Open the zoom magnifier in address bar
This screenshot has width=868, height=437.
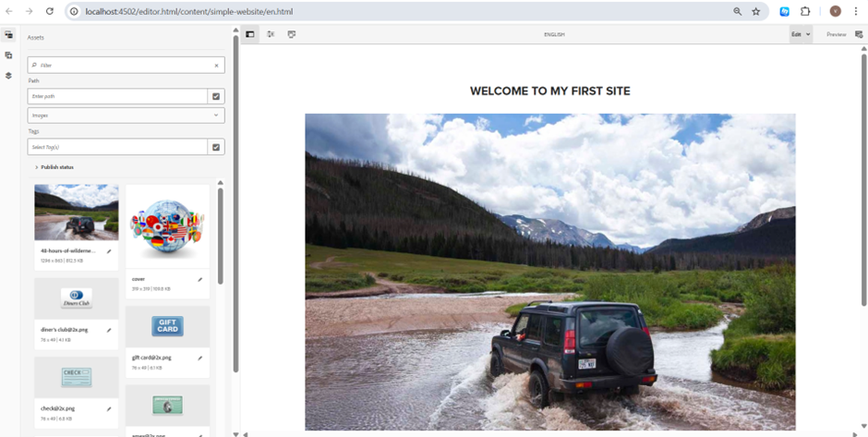(x=738, y=11)
